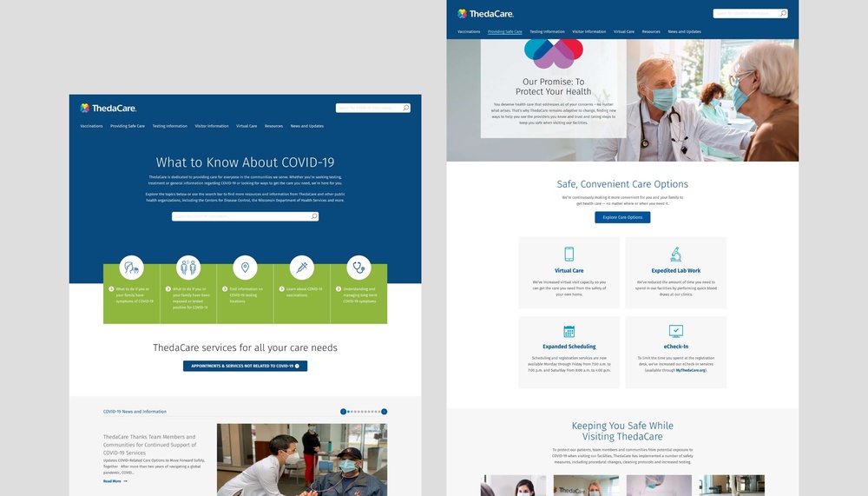Image resolution: width=868 pixels, height=496 pixels.
Task: Open Vaccinations in the left page navigation
Action: point(91,126)
